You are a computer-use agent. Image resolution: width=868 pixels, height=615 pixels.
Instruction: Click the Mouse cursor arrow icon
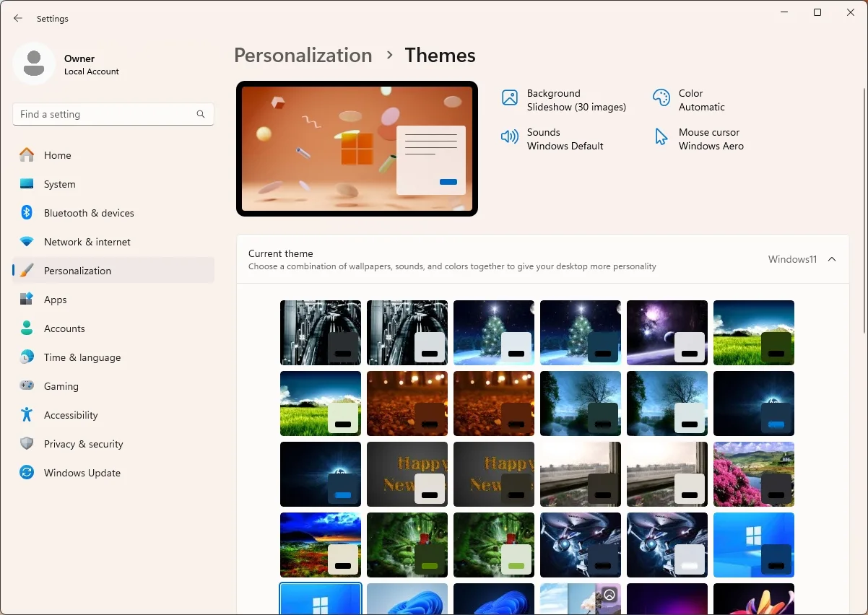coord(661,135)
